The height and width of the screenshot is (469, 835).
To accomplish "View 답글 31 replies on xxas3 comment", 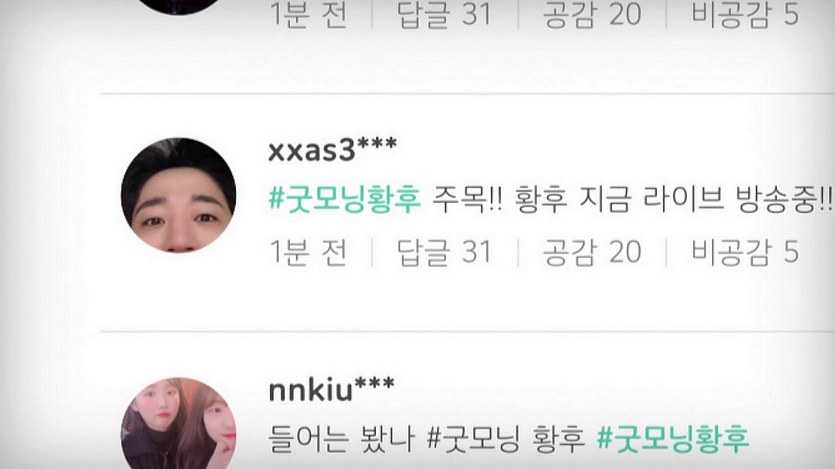I will 444,252.
